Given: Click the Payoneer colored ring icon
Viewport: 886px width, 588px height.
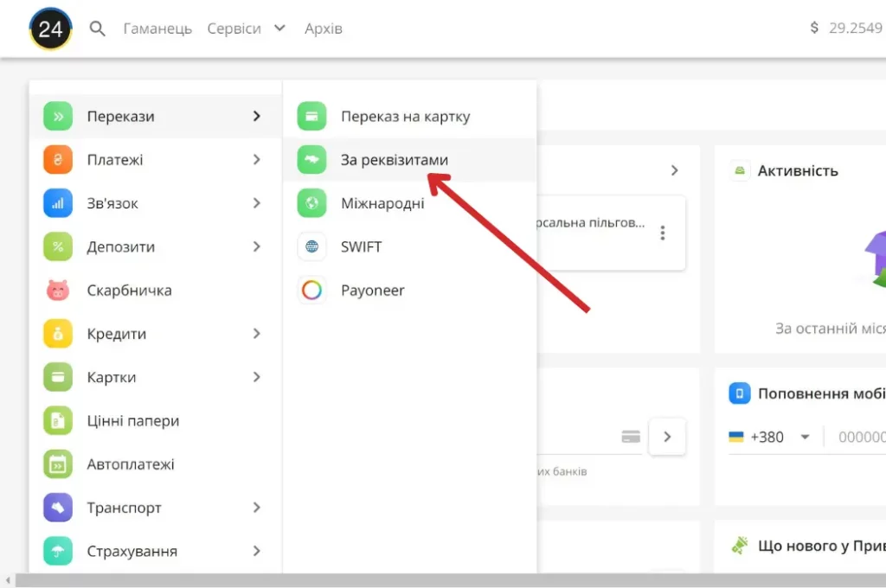Looking at the screenshot, I should (311, 291).
